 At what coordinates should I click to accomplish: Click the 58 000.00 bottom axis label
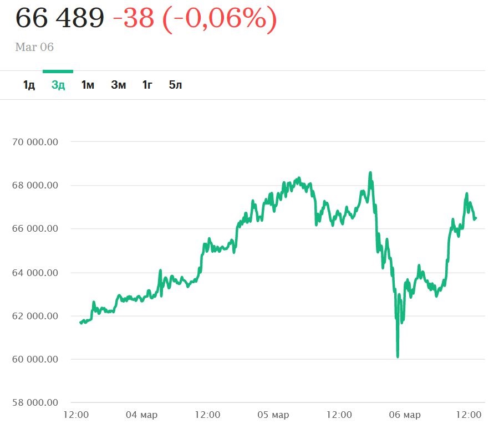[34, 403]
